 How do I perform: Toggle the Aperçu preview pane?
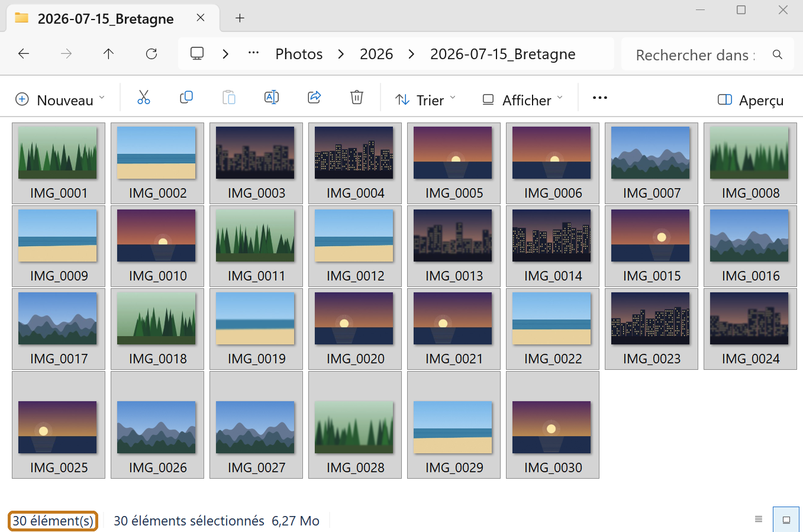click(750, 100)
